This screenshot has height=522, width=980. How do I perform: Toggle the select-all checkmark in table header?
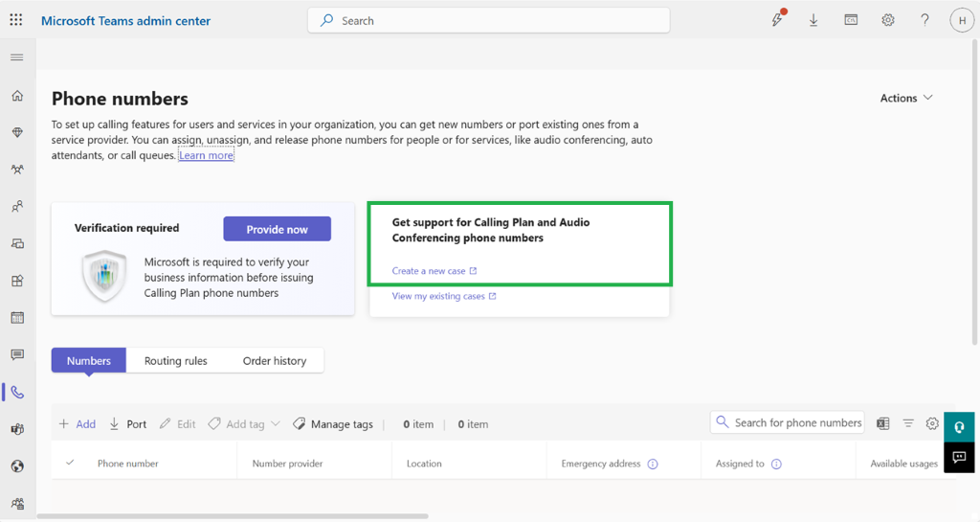point(70,464)
